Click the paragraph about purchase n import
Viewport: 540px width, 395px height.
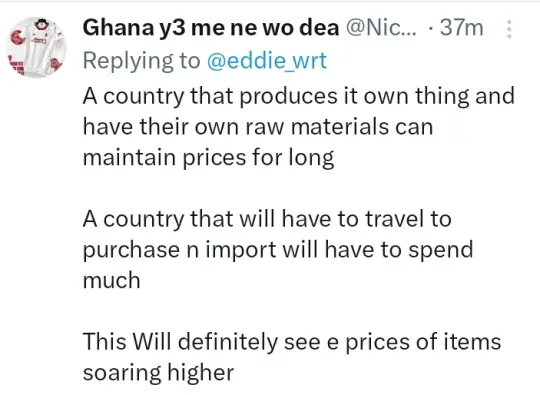pyautogui.click(x=278, y=250)
